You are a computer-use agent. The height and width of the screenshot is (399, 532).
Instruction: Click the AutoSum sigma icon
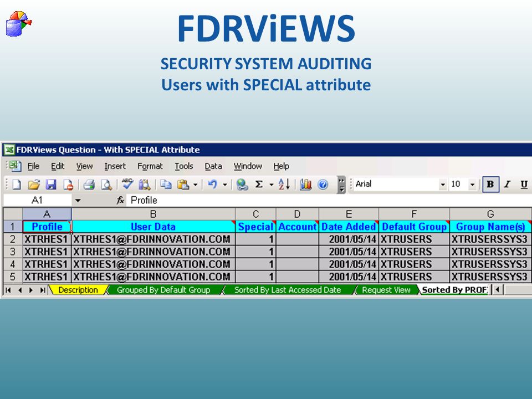pos(259,184)
